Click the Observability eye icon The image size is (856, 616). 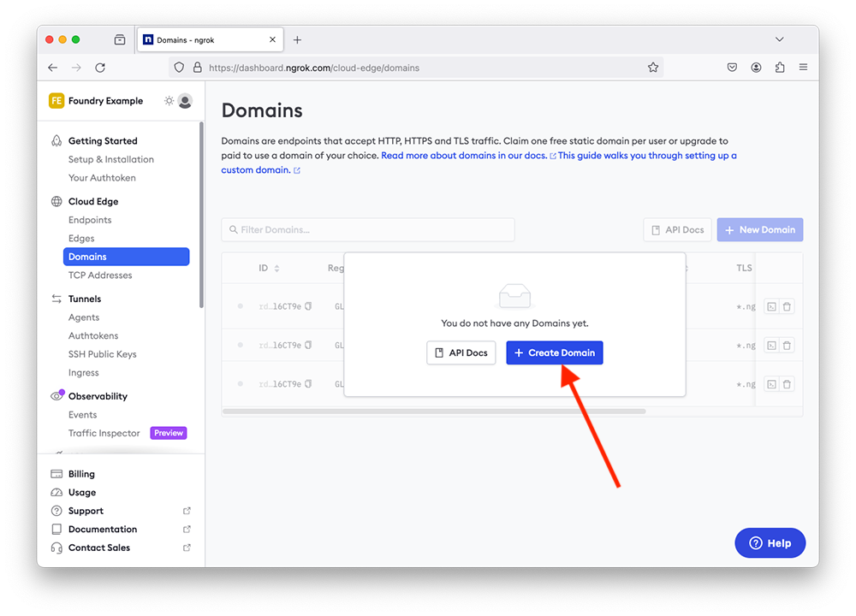pyautogui.click(x=56, y=396)
